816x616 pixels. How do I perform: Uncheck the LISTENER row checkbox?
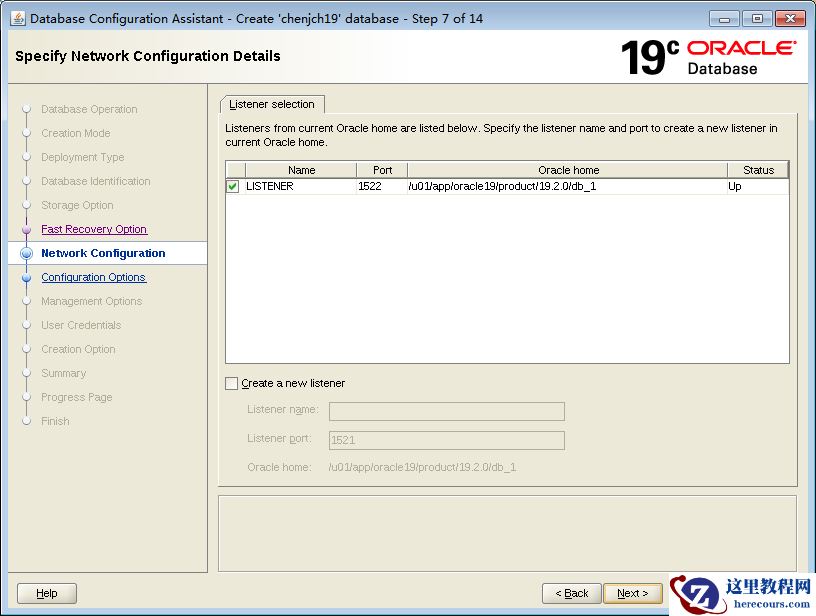(x=233, y=186)
